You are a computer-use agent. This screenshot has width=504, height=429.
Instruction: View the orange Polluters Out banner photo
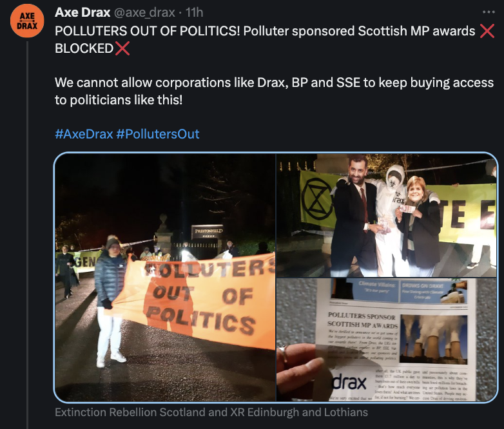point(165,278)
